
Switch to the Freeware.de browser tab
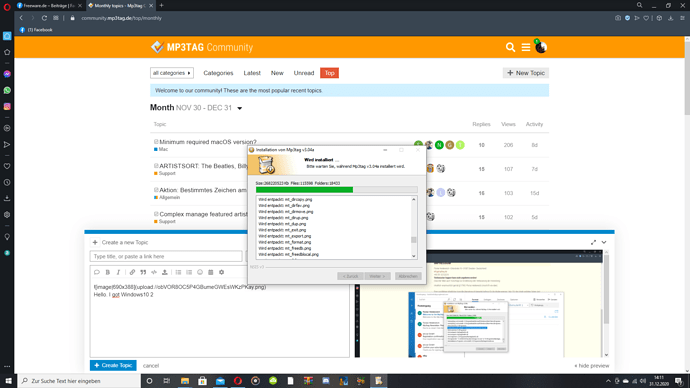(49, 6)
